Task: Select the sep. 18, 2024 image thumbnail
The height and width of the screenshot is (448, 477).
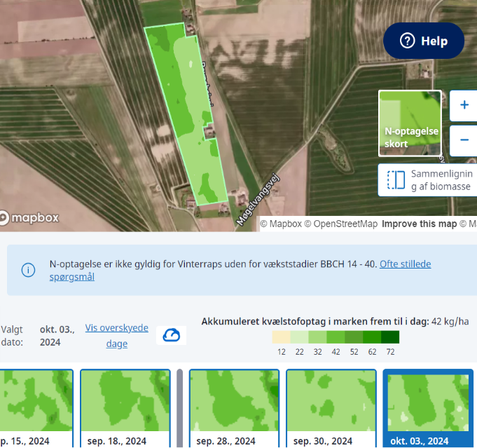Action: (x=125, y=408)
